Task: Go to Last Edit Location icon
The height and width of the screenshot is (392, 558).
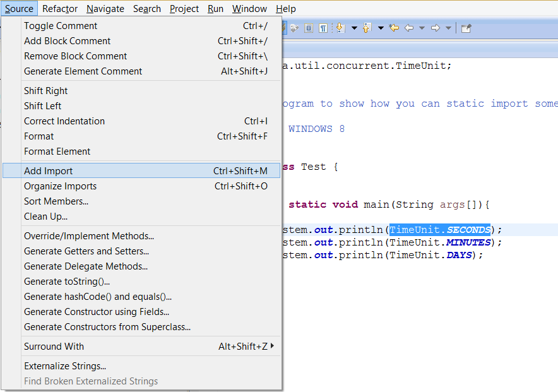Action: (394, 28)
